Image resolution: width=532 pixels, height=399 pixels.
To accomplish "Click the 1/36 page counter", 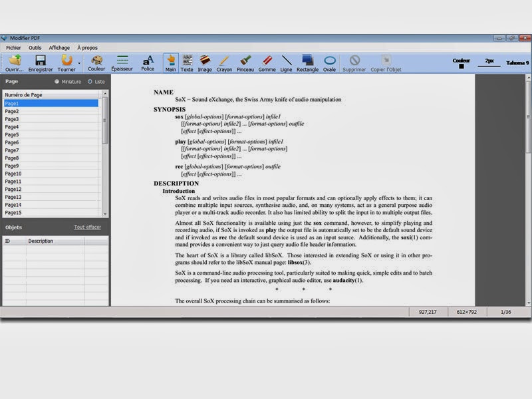I will (x=505, y=312).
